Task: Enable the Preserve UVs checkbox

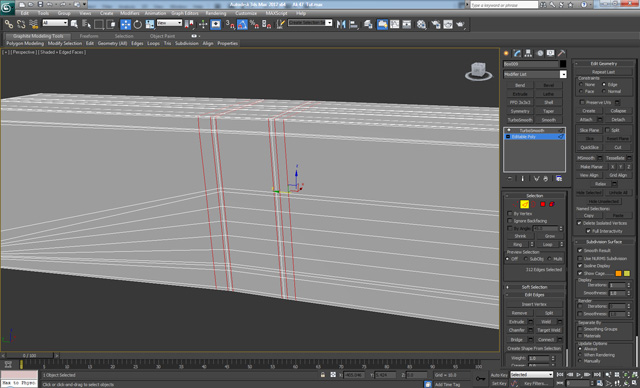Action: tap(582, 102)
